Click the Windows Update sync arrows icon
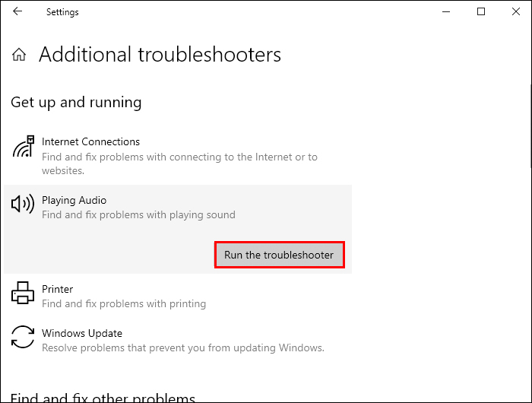This screenshot has width=532, height=403. click(x=23, y=337)
